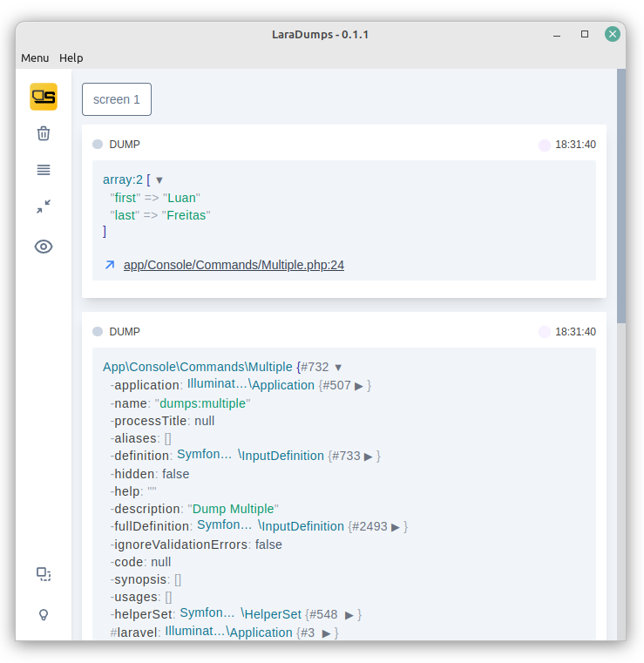This screenshot has height=663, width=644.
Task: Minimize the LaraDumps window
Action: tap(557, 35)
